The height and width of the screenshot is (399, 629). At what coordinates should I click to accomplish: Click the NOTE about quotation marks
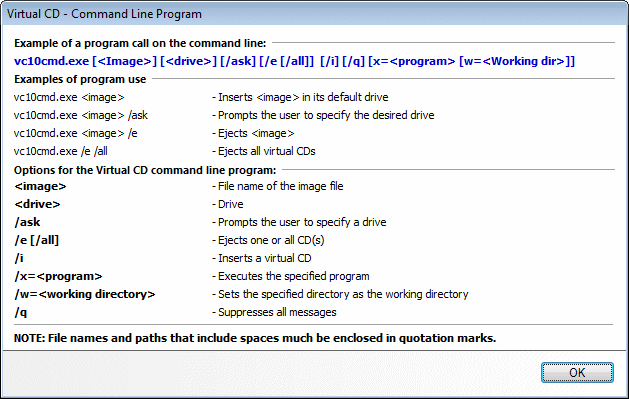pyautogui.click(x=255, y=338)
